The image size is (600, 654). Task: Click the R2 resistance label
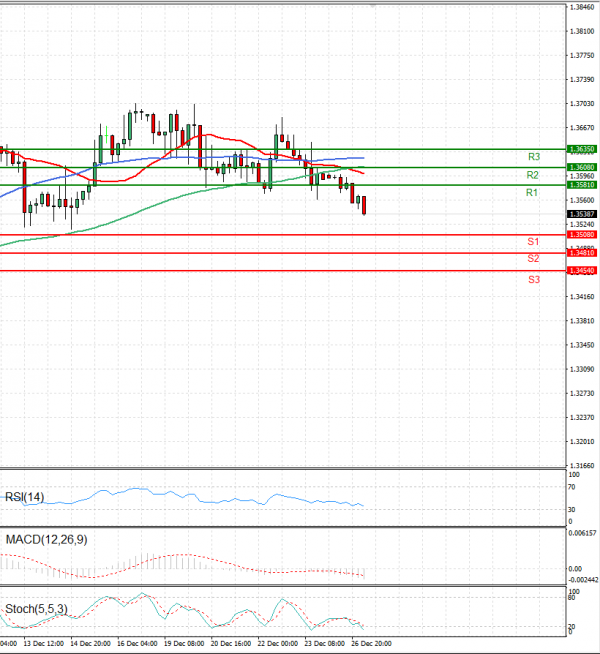tap(532, 175)
